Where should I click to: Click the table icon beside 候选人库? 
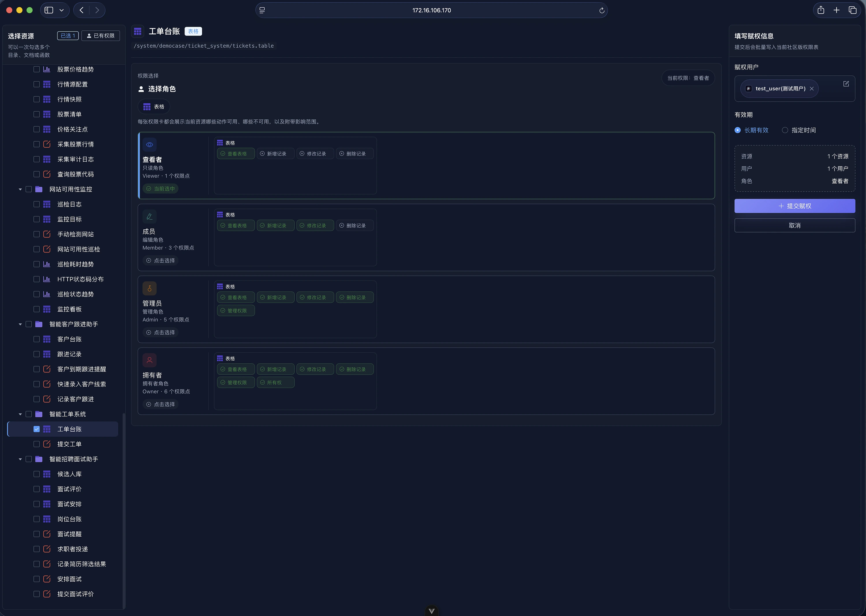coord(47,474)
